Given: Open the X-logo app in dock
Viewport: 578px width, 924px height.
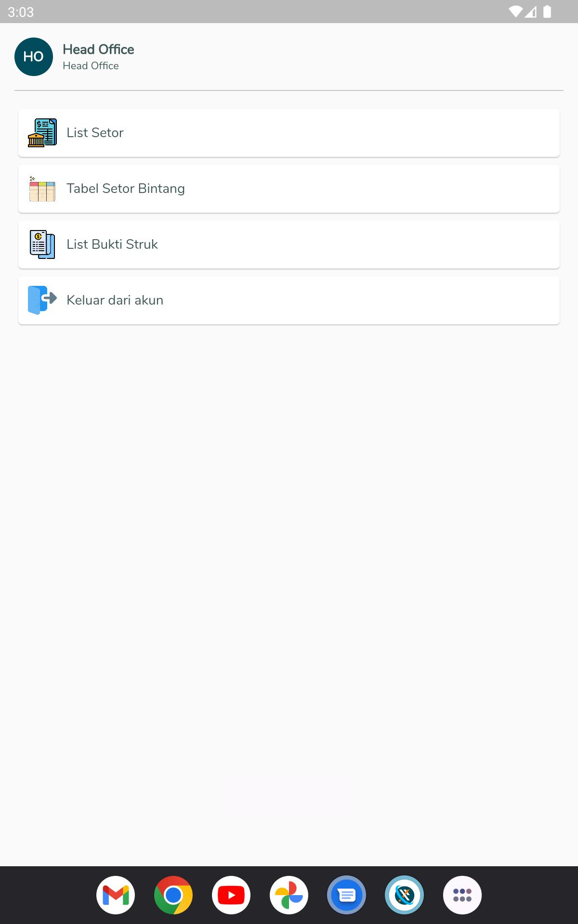Looking at the screenshot, I should pyautogui.click(x=405, y=895).
